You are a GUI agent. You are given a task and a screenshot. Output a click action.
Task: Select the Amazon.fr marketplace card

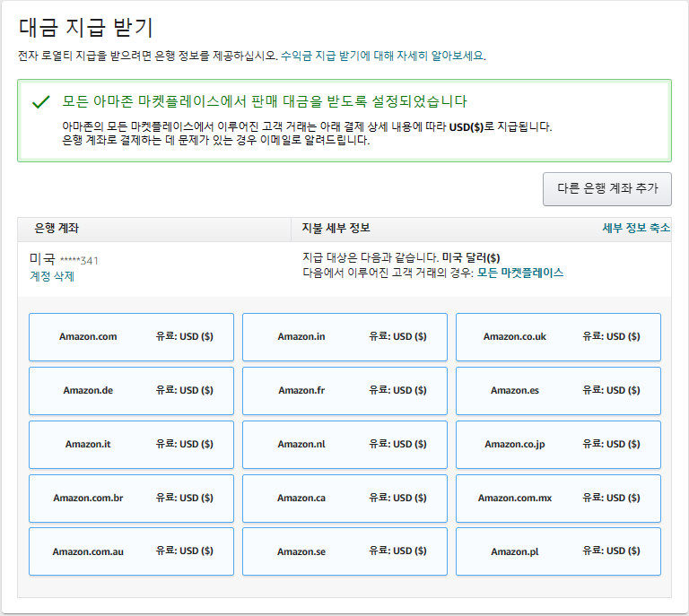tap(344, 391)
